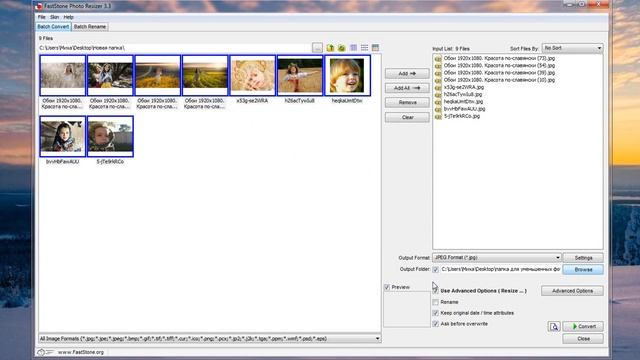Screen dimensions: 640x360
Task: Open the Help menu
Action: [x=69, y=17]
